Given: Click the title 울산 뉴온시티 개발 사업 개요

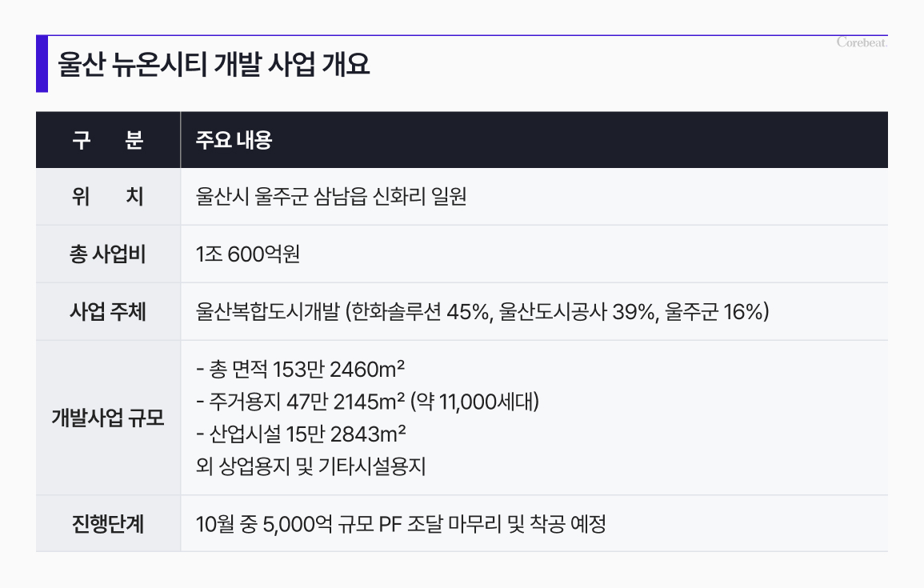Looking at the screenshot, I should 214,64.
